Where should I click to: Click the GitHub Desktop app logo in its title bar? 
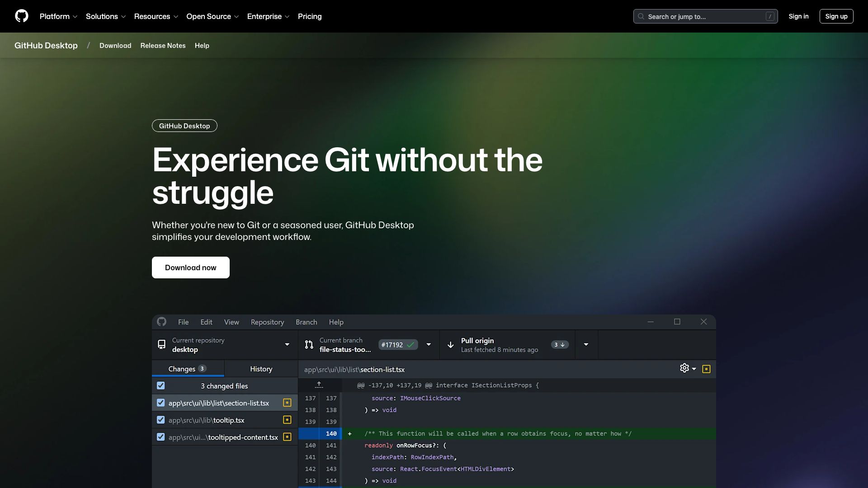click(x=162, y=322)
